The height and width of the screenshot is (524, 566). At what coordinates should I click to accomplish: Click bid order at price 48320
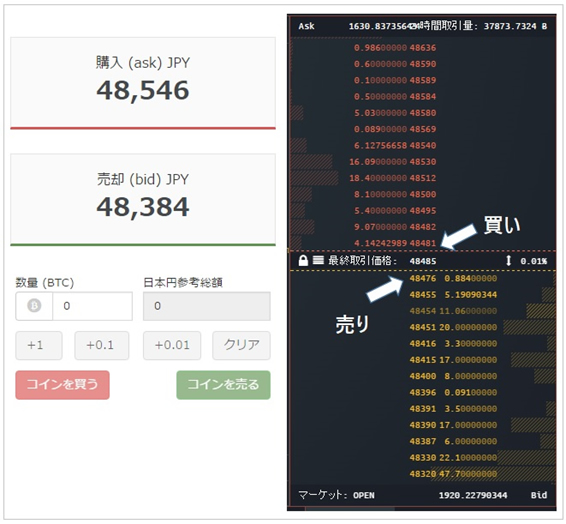453,474
